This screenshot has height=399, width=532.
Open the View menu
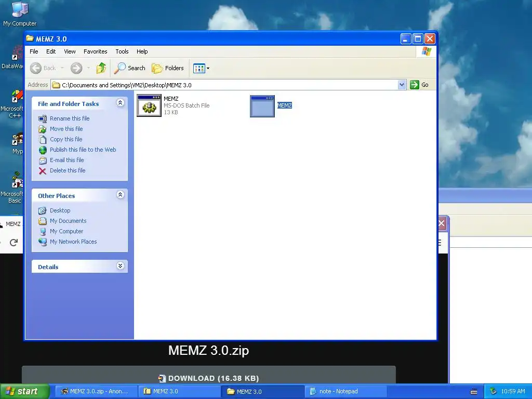[70, 51]
